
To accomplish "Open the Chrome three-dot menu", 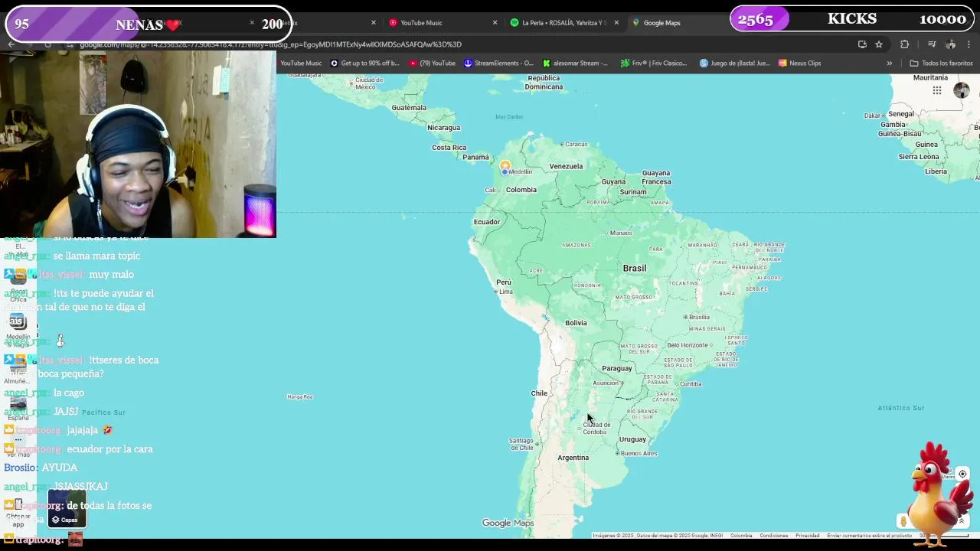I will [969, 44].
